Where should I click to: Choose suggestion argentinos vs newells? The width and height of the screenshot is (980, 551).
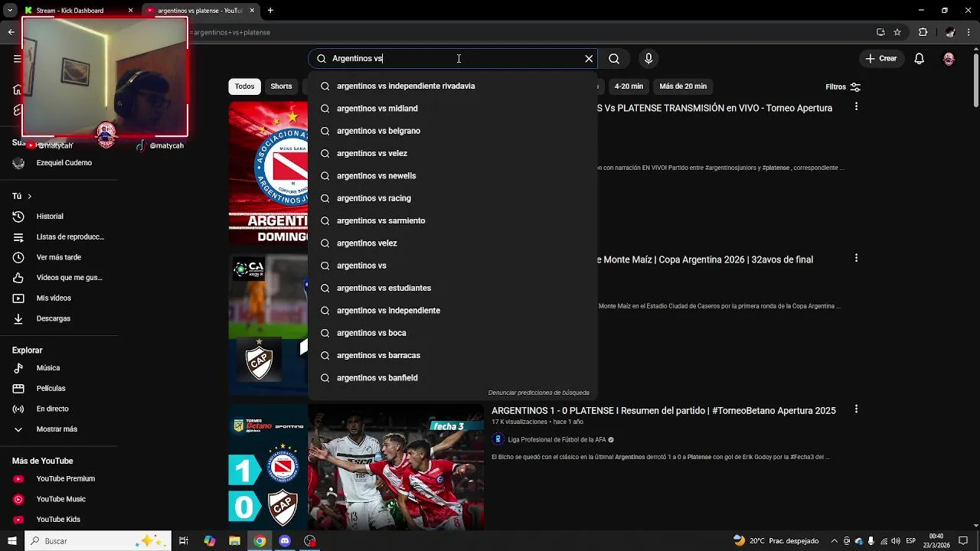point(452,176)
